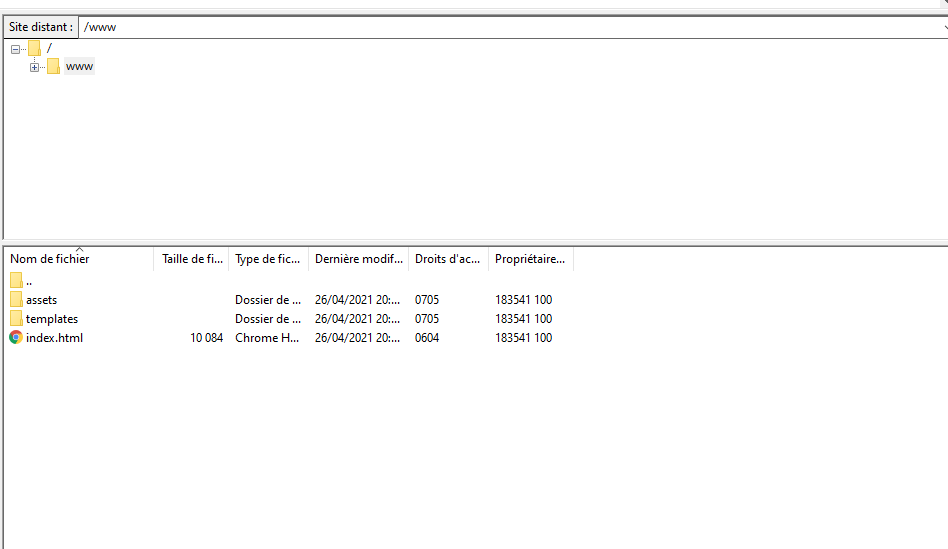Click the Site distant path field
Screen dimensions: 948x549
500,27
